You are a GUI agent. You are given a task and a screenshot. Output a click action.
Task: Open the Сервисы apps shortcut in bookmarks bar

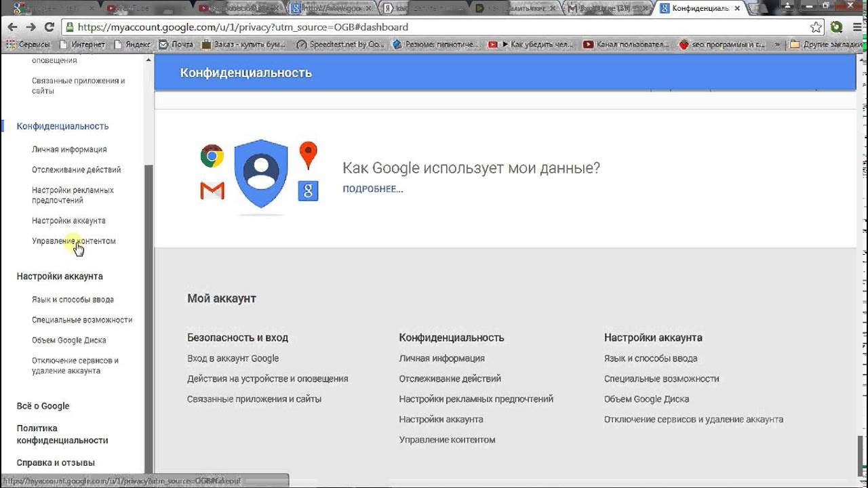pyautogui.click(x=27, y=44)
